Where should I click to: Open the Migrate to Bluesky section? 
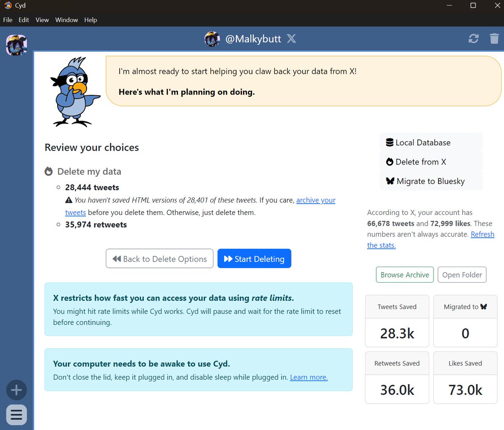(x=431, y=181)
